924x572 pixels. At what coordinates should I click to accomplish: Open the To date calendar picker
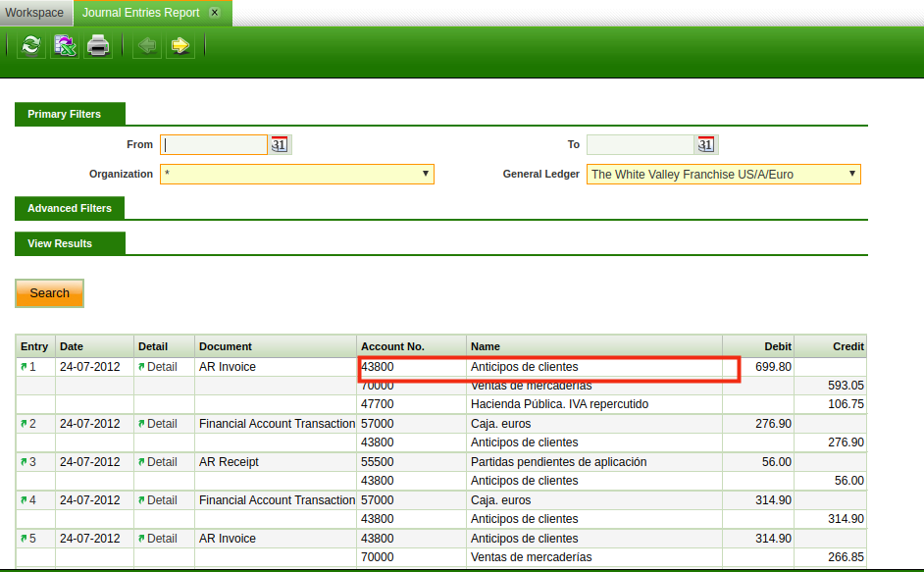(x=705, y=145)
